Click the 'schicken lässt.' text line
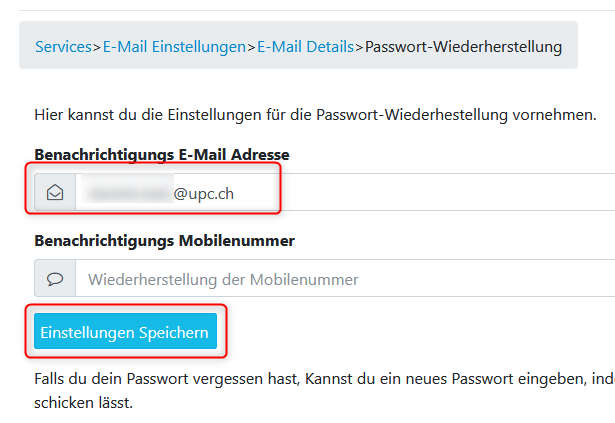 (x=83, y=404)
